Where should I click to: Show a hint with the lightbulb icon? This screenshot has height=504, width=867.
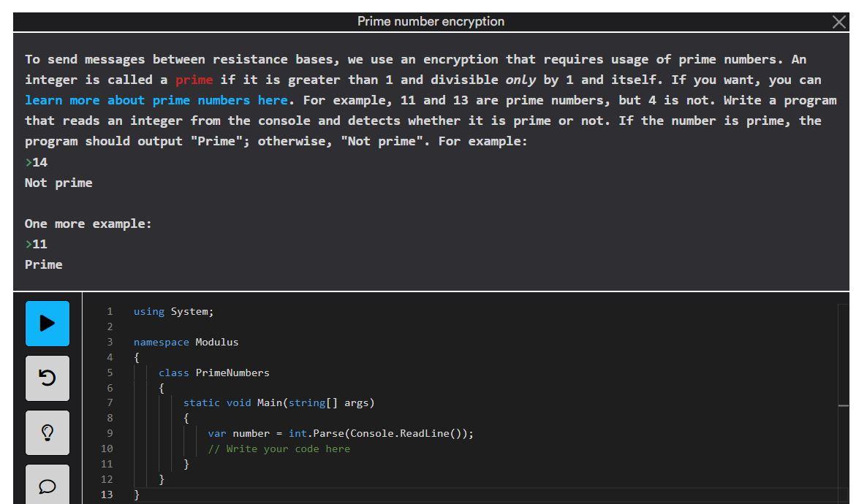click(48, 432)
